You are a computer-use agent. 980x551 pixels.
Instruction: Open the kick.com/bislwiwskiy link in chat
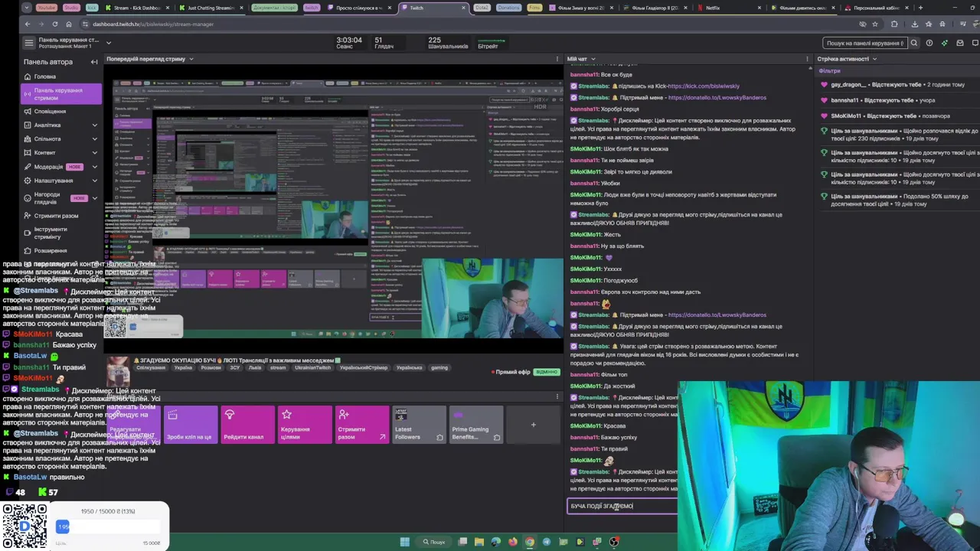[x=703, y=86]
